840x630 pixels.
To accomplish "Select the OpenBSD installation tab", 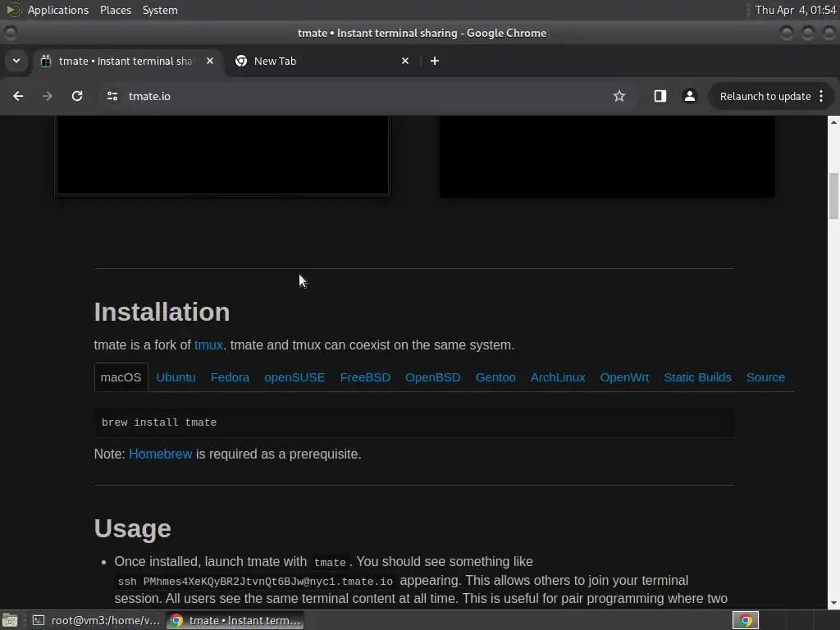I will (433, 377).
